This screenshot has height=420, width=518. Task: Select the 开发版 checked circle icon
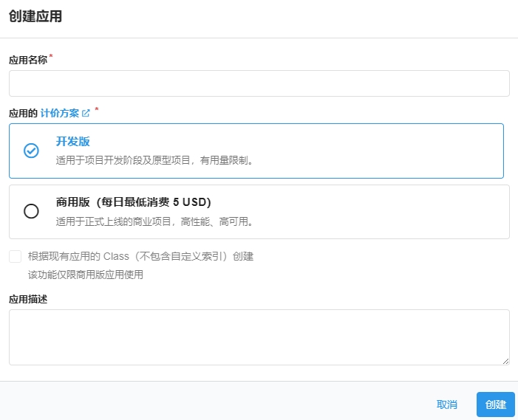(x=31, y=151)
